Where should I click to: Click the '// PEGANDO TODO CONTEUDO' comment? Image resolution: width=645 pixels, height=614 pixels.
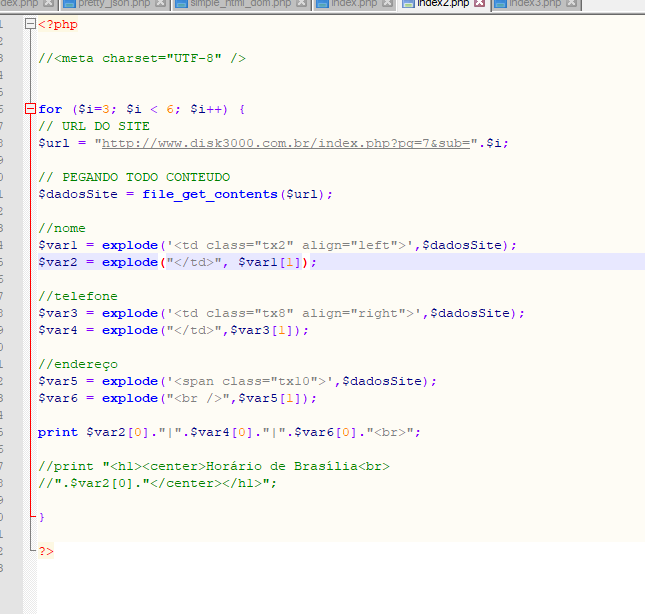[134, 177]
